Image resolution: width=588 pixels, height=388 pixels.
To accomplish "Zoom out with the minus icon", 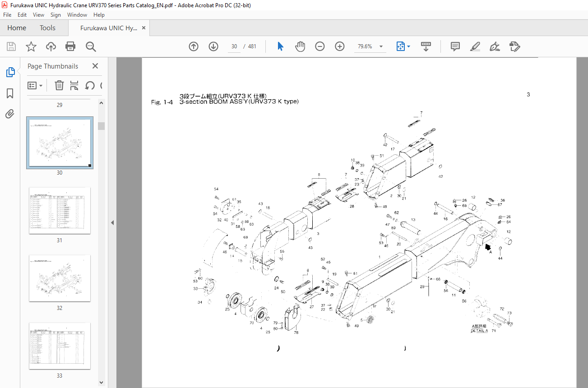I will tap(320, 46).
